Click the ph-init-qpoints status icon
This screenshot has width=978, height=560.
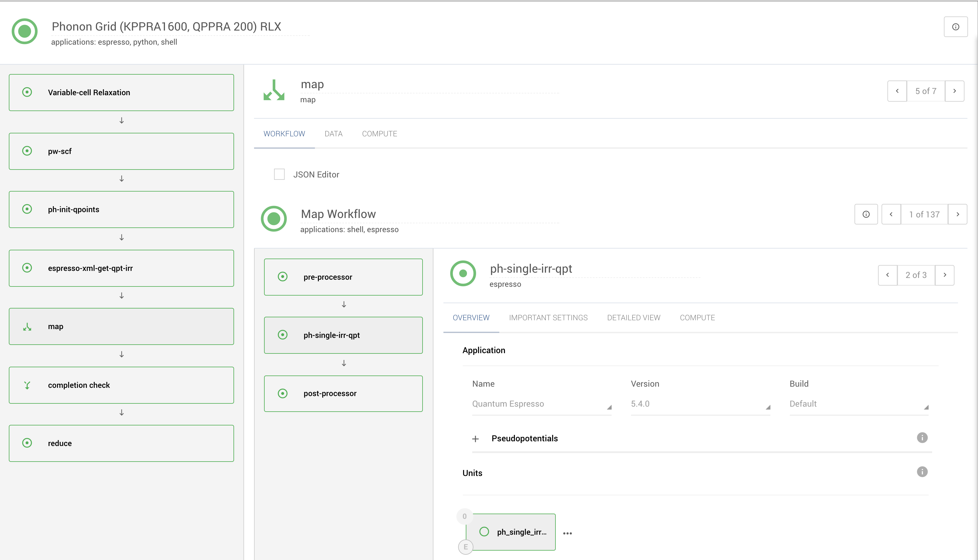pyautogui.click(x=27, y=209)
